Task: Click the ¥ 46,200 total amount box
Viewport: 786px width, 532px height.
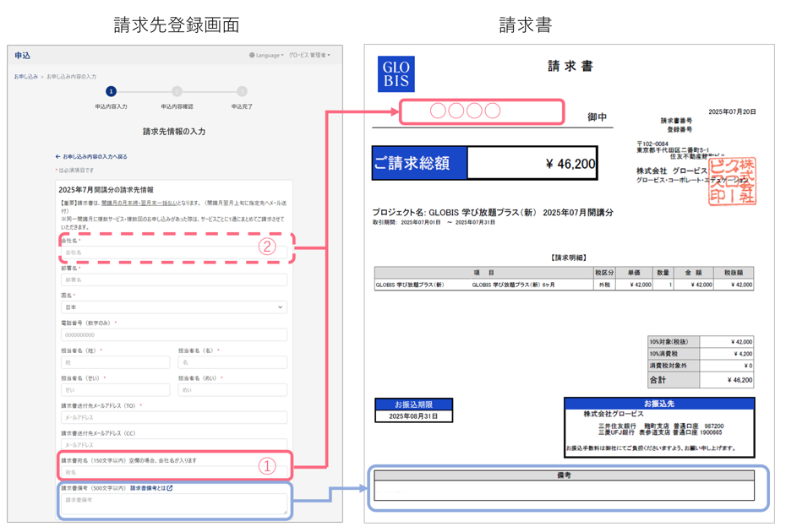Action: pos(532,163)
